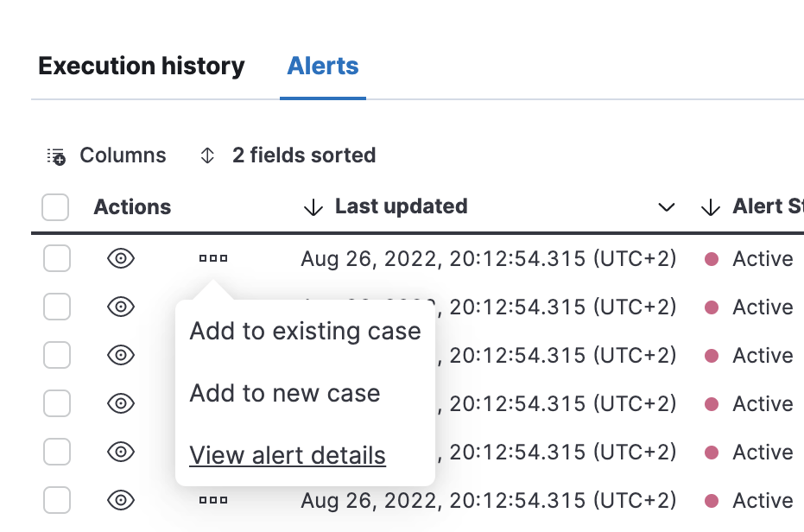
Task: Click the sort arrows icon beside fields sorted
Action: [206, 155]
